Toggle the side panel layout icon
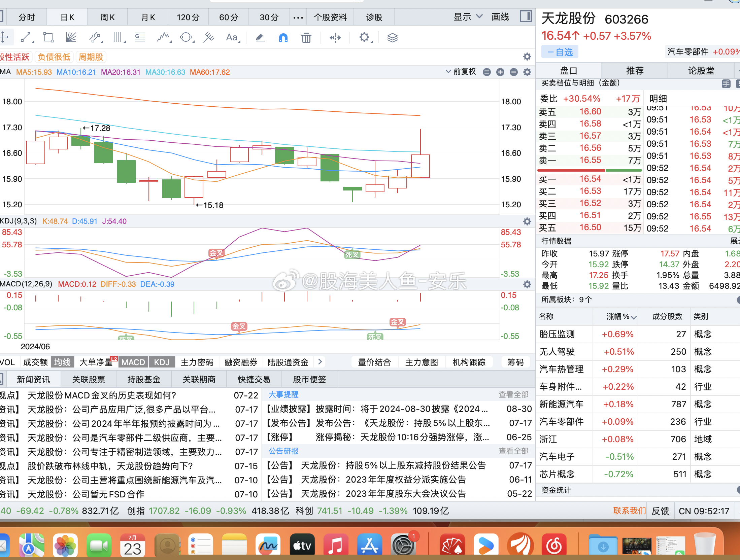The height and width of the screenshot is (560, 740). pyautogui.click(x=526, y=16)
